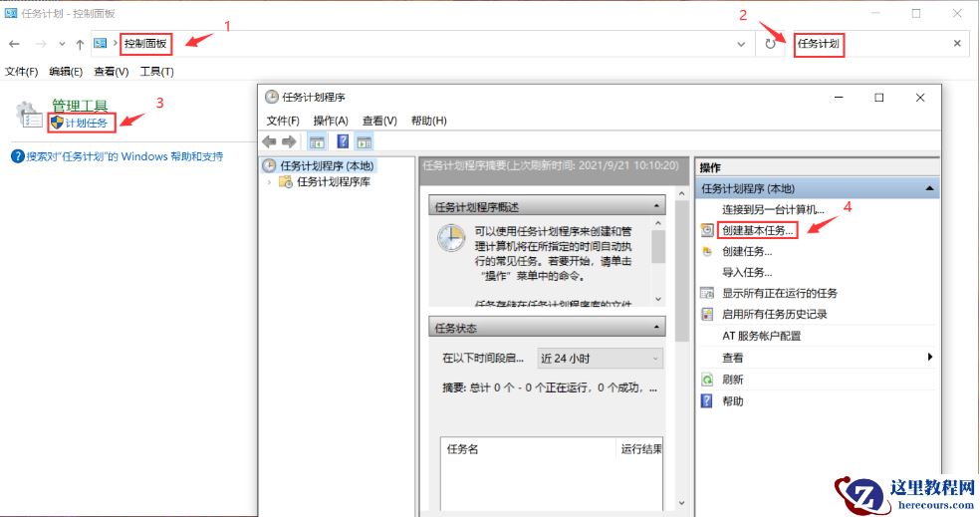The width and height of the screenshot is (980, 517).
Task: Select 控制面板 breadcrumb in address bar
Action: [145, 44]
